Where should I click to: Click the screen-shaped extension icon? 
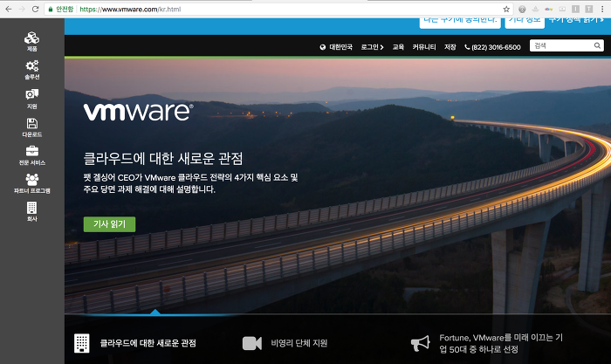click(x=562, y=9)
